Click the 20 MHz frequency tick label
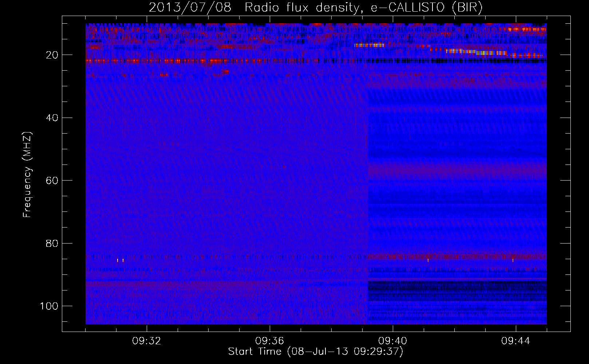The height and width of the screenshot is (364, 589). click(x=52, y=55)
